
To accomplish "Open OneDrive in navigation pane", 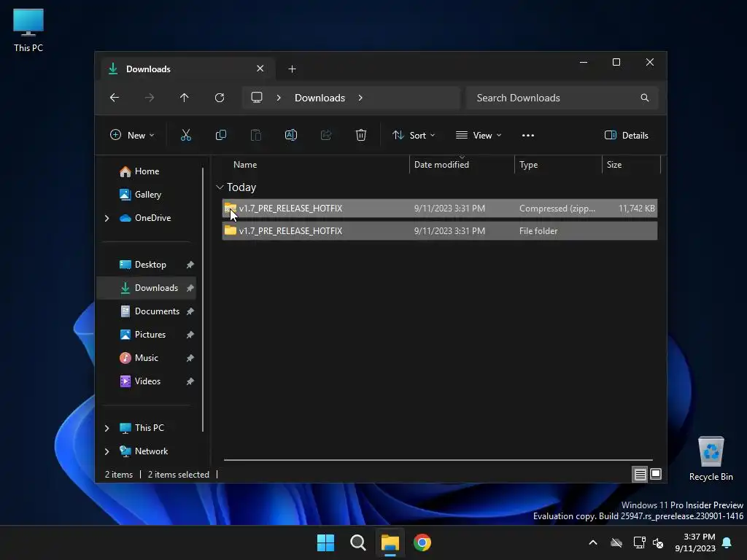I will (x=145, y=218).
